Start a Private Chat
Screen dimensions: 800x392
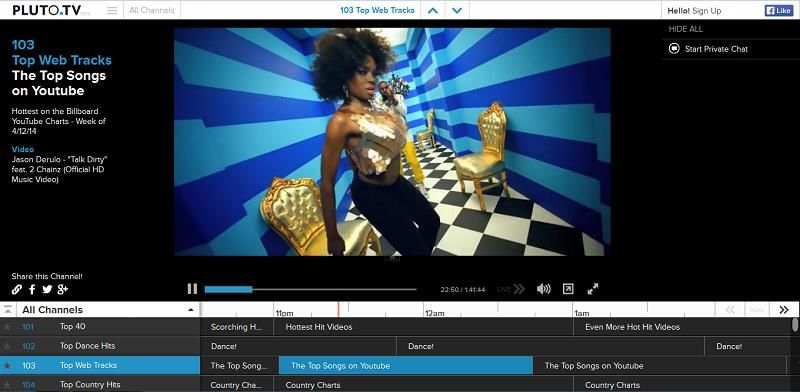pyautogui.click(x=716, y=49)
